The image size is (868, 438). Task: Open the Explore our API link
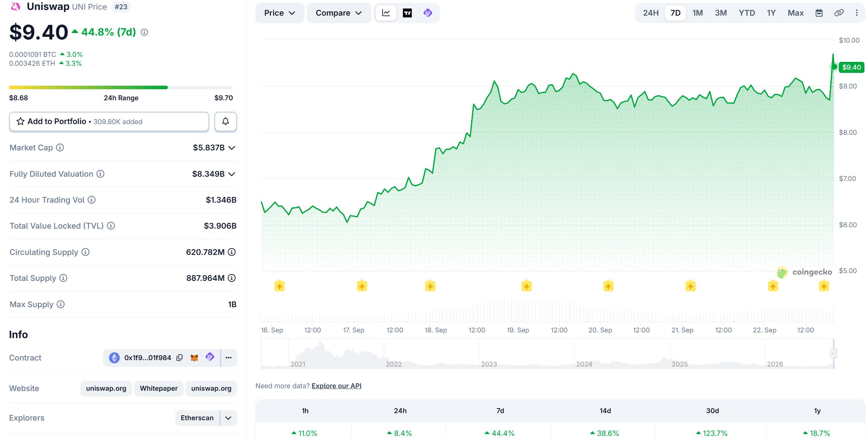click(x=336, y=386)
